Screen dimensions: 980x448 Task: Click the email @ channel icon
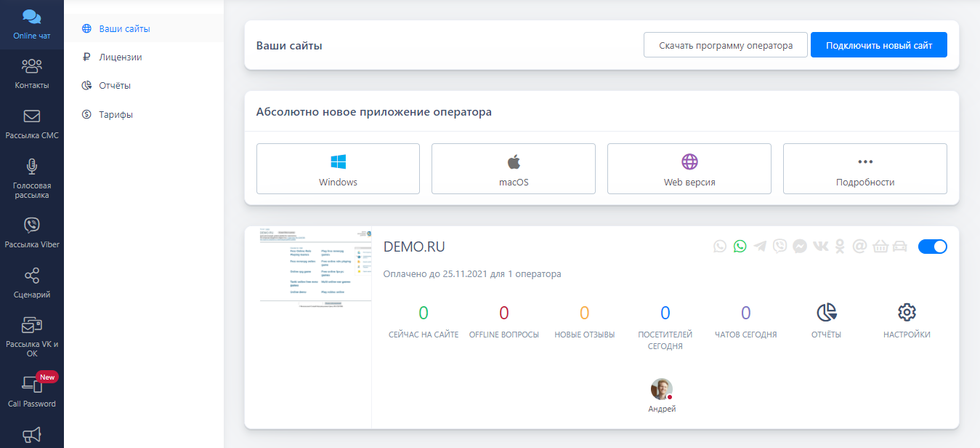pyautogui.click(x=859, y=247)
